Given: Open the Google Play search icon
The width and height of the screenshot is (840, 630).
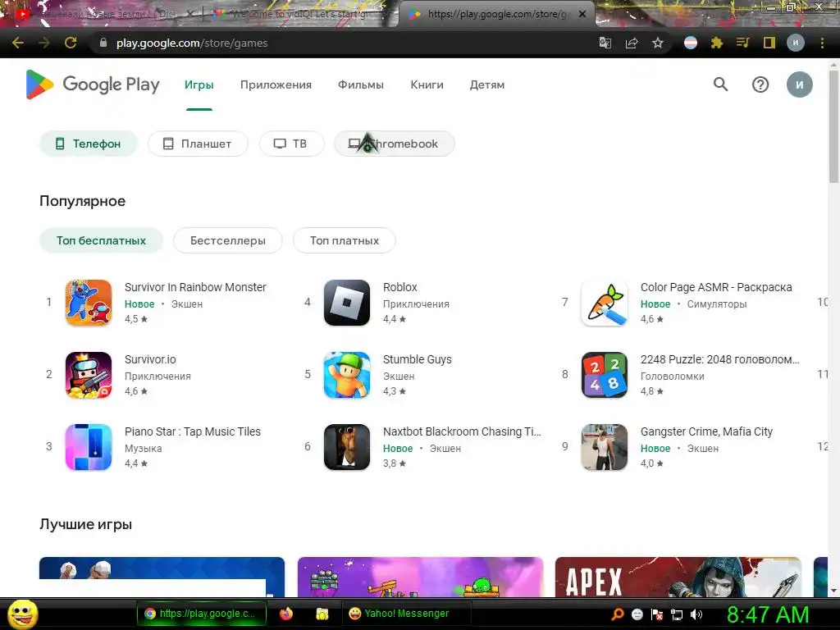Looking at the screenshot, I should point(720,84).
